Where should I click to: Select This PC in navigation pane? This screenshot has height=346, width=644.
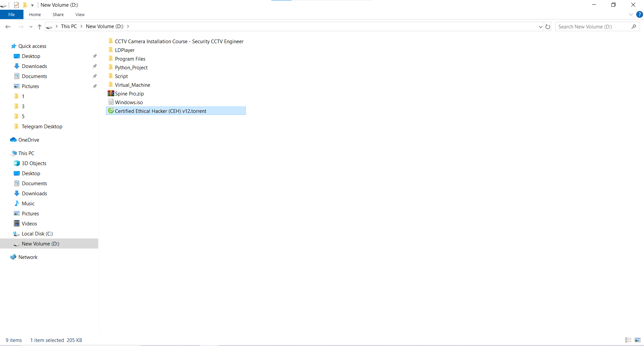coord(26,153)
